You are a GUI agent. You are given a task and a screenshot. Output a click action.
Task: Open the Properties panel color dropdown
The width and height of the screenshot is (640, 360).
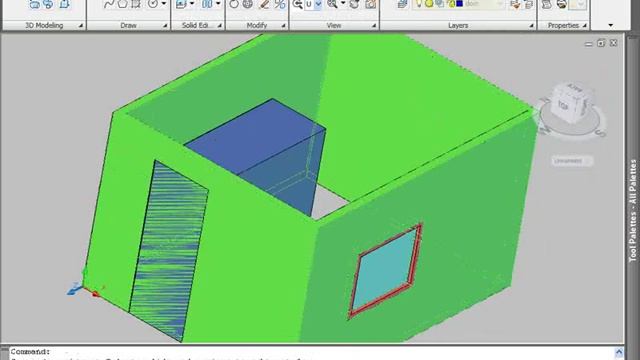pyautogui.click(x=578, y=4)
